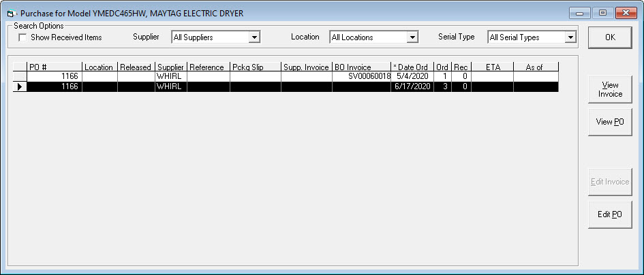
Task: Close the Purchase for Model window
Action: pos(626,13)
